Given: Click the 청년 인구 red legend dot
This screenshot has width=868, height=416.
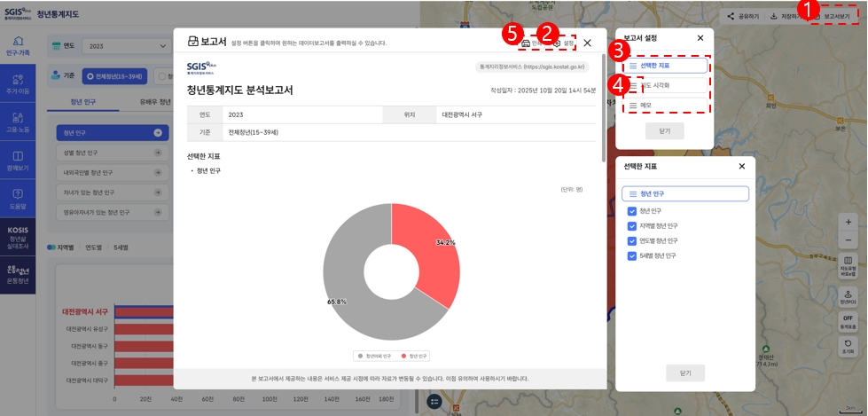Looking at the screenshot, I should click(x=403, y=357).
